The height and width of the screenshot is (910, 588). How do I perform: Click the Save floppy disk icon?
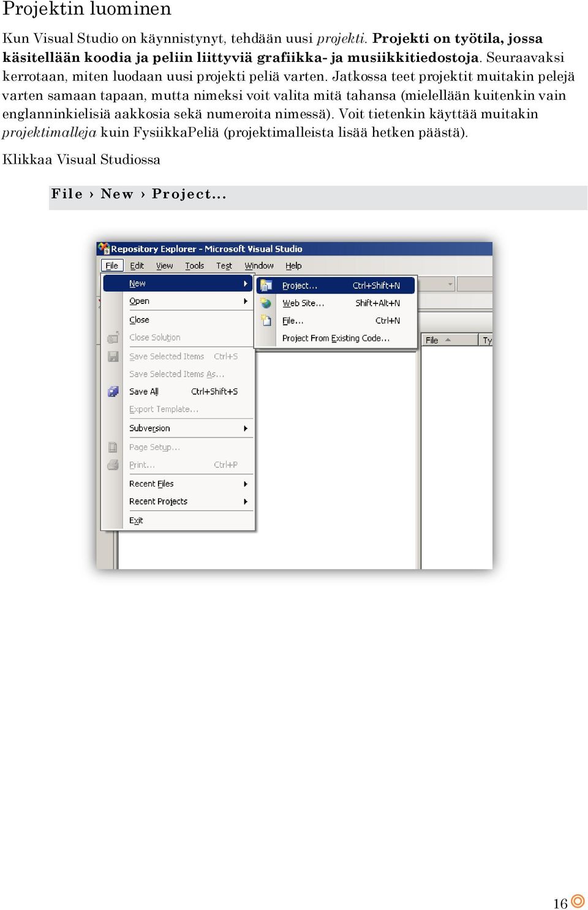(x=113, y=356)
